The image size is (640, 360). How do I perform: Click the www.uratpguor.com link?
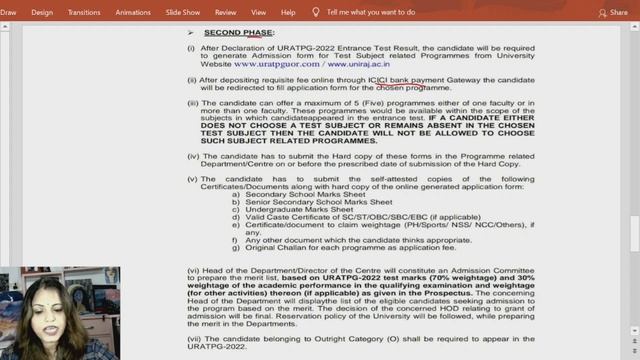pyautogui.click(x=277, y=64)
